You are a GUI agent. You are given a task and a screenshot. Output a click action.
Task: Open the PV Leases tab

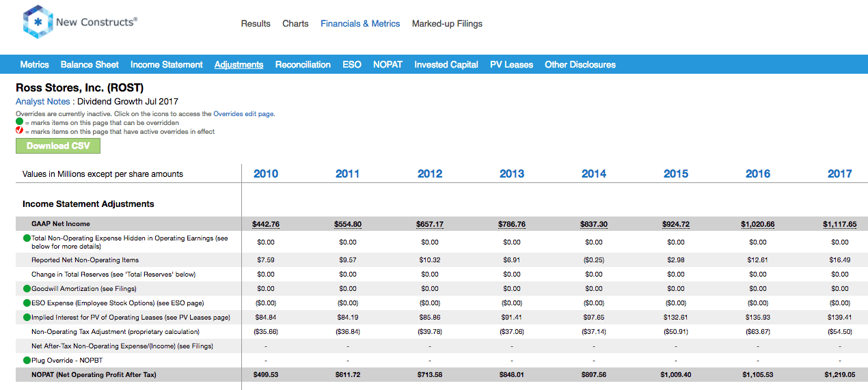tap(511, 65)
